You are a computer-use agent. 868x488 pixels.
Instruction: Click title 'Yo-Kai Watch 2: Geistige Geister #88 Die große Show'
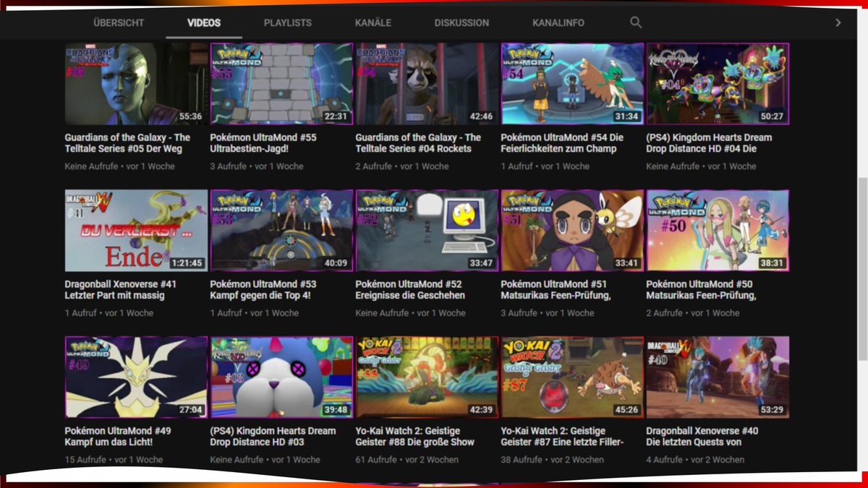tap(415, 437)
